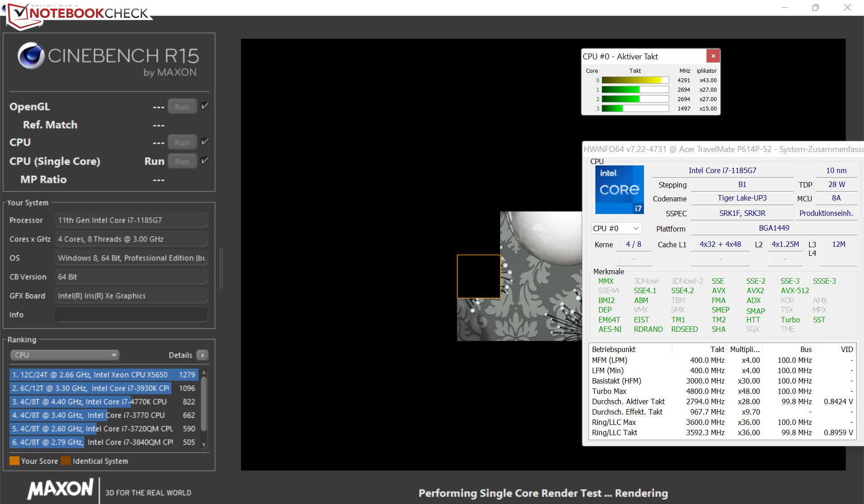This screenshot has width=864, height=504.
Task: Select the Core i7-4770K ranking entry
Action: tap(103, 401)
